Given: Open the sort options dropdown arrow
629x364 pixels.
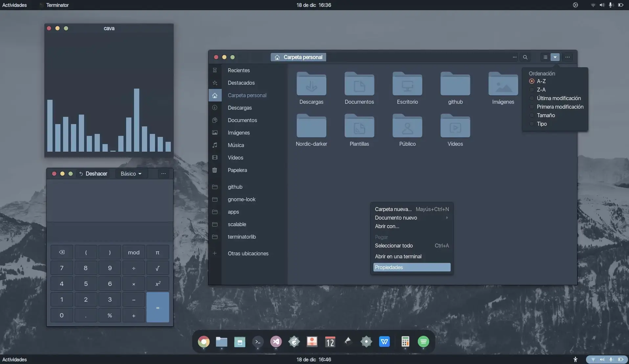Looking at the screenshot, I should (x=555, y=57).
